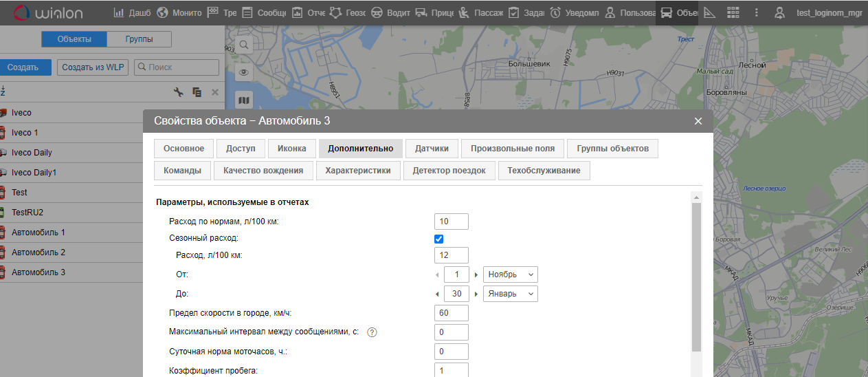This screenshot has width=868, height=377.
Task: Increase the От day value arrow
Action: [476, 274]
